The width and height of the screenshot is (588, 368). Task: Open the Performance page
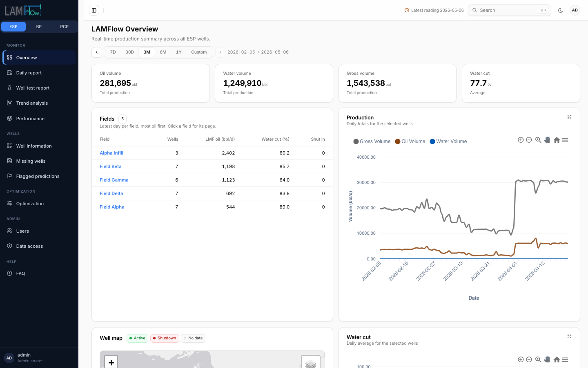[39, 119]
